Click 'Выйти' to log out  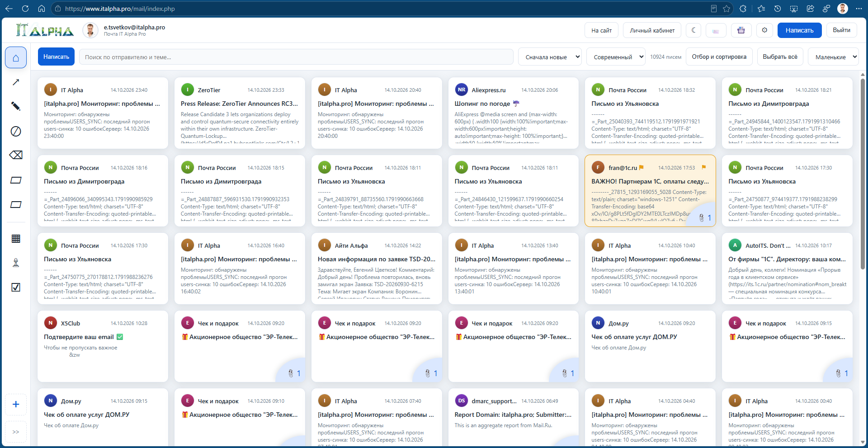pos(841,30)
